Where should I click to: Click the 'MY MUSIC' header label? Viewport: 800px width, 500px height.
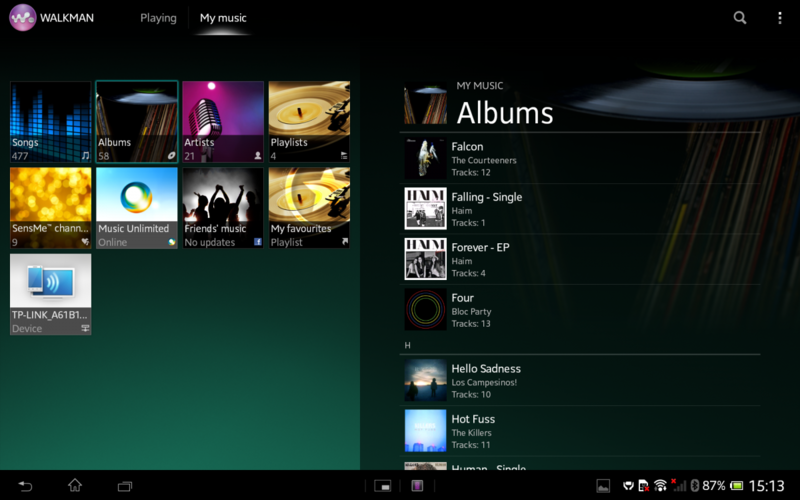[480, 86]
